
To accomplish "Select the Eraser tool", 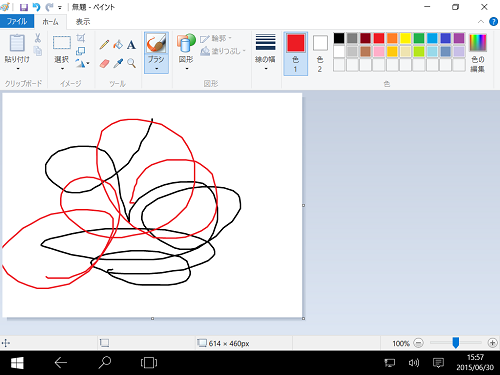I will click(104, 63).
